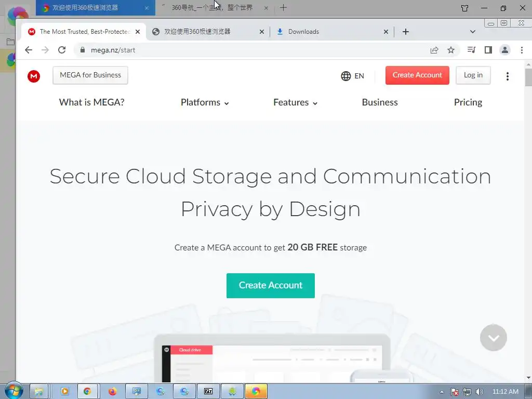This screenshot has width=532, height=399.
Task: Open MEGA's three-dot page menu
Action: 508,76
